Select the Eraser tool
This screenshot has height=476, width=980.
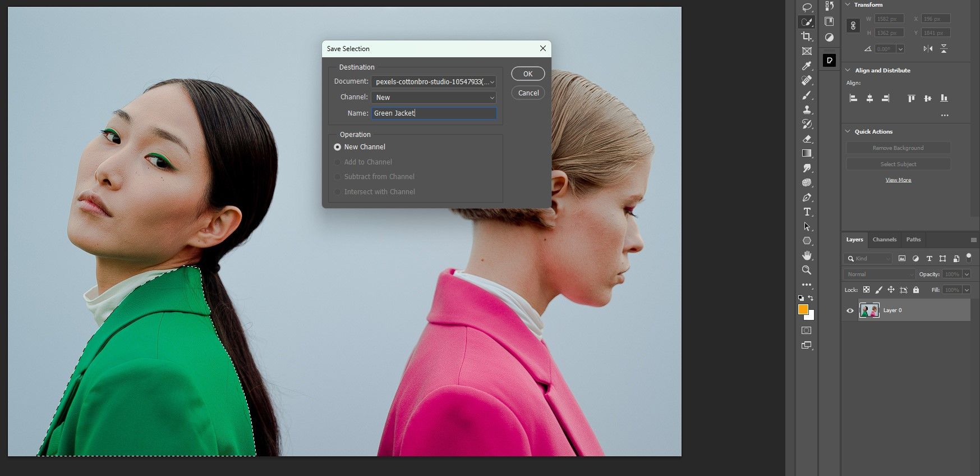pyautogui.click(x=807, y=139)
